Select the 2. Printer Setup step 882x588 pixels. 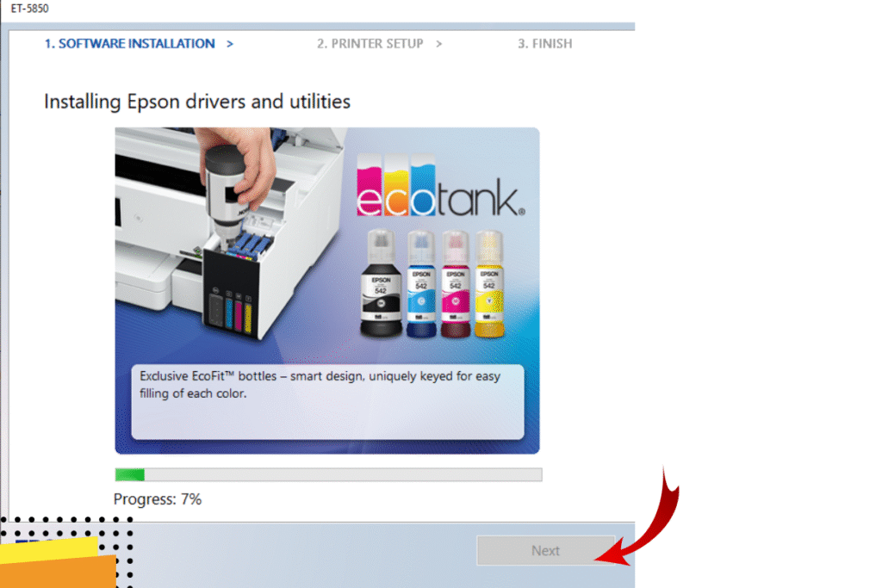[x=370, y=44]
